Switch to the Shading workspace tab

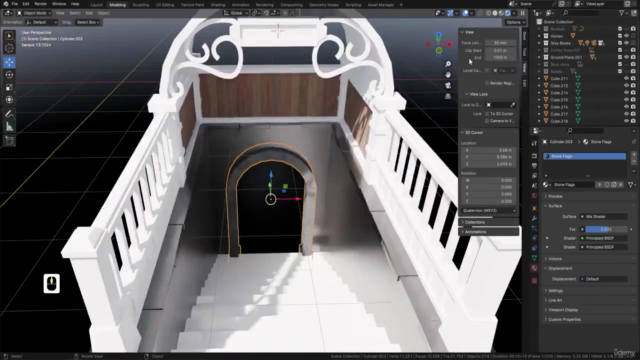218,5
